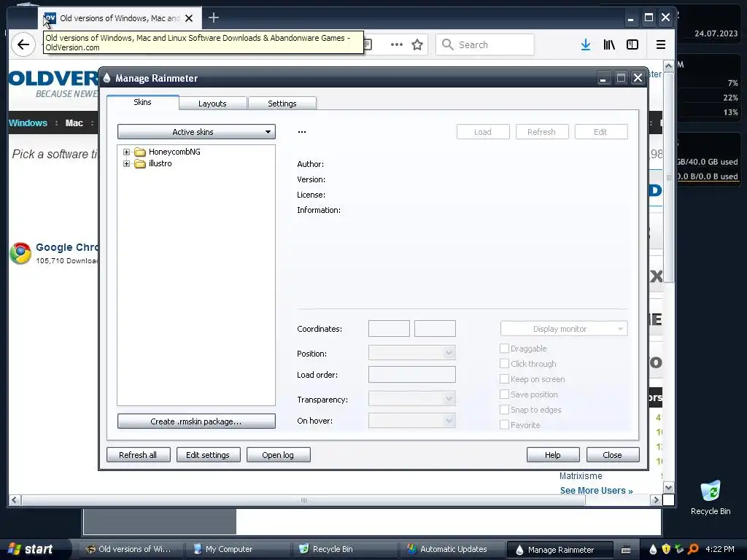Click the Google Chrome title link
The height and width of the screenshot is (560, 747).
pos(66,247)
